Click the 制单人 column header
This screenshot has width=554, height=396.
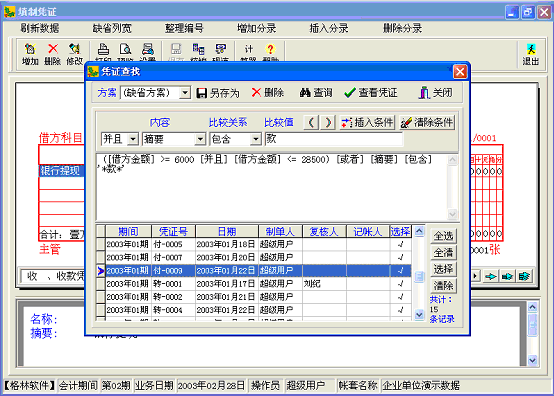pyautogui.click(x=280, y=232)
